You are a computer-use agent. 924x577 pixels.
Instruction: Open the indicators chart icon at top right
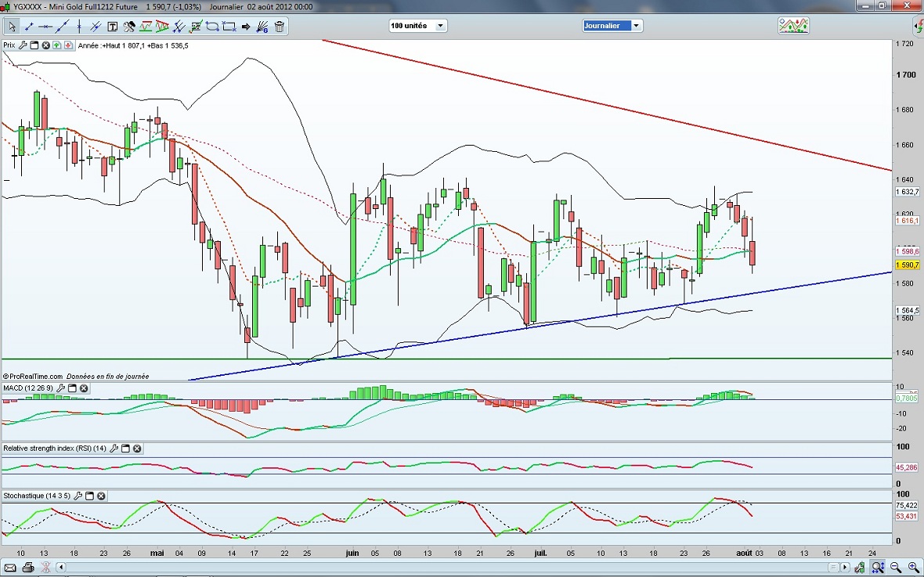(792, 26)
